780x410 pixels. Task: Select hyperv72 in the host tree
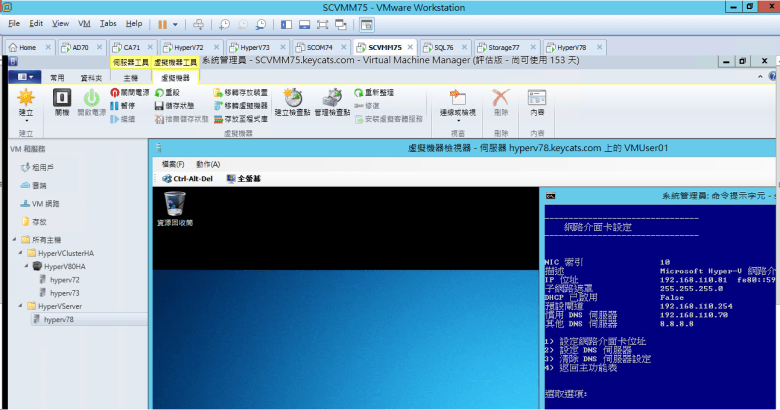tap(64, 280)
